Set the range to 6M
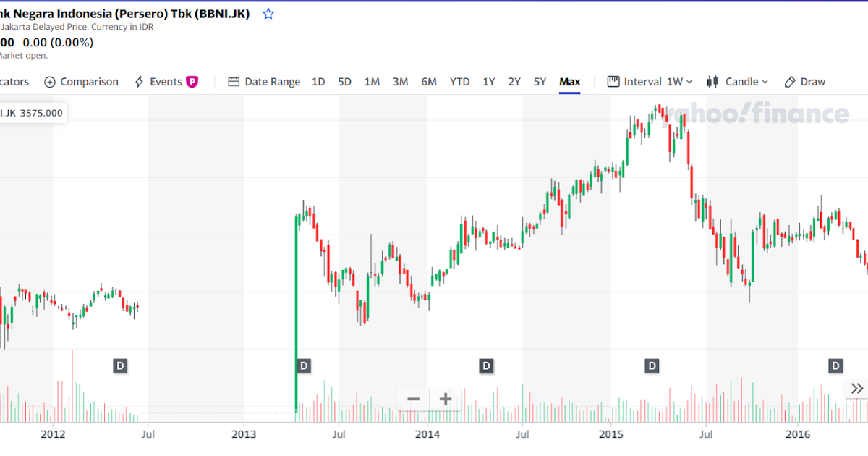The width and height of the screenshot is (868, 456). coord(429,82)
